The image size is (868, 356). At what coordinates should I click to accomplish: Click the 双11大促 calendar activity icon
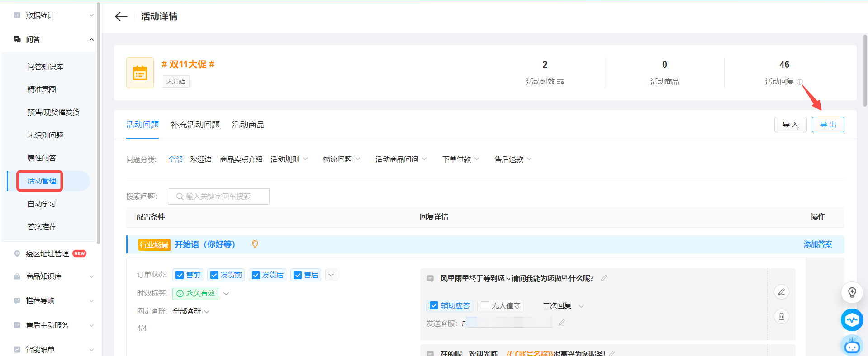(x=140, y=73)
